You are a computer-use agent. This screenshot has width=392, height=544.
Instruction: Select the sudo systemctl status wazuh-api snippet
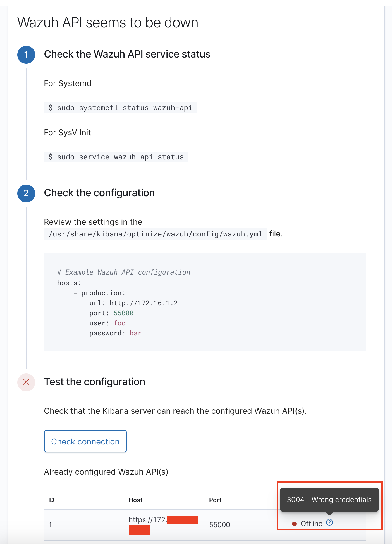(x=120, y=108)
